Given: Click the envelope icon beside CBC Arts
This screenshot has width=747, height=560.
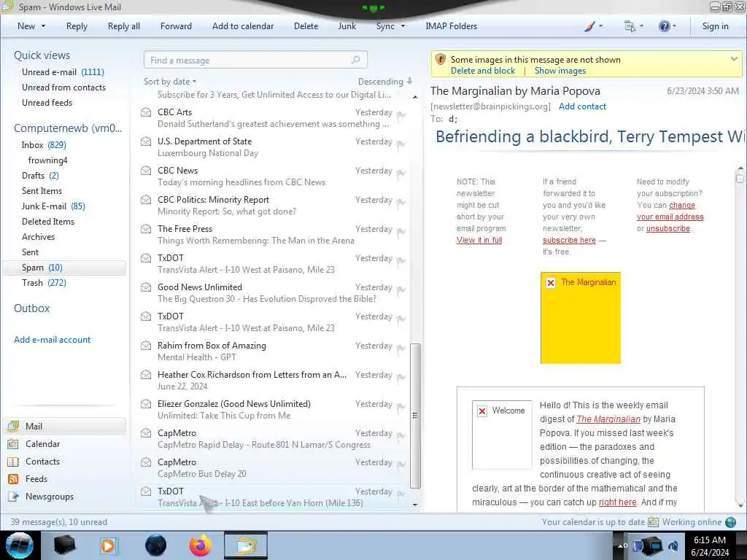Looking at the screenshot, I should pos(146,112).
